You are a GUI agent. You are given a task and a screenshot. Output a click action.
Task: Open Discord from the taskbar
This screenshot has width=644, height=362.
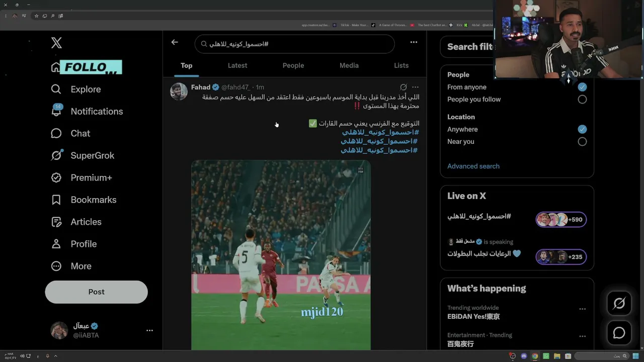tap(524, 356)
